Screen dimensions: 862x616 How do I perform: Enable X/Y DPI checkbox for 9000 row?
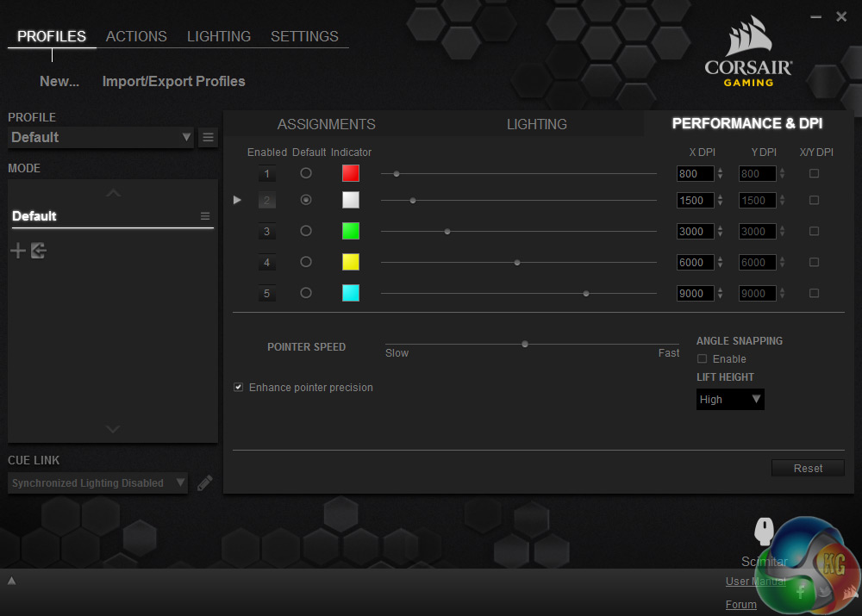[x=815, y=294]
